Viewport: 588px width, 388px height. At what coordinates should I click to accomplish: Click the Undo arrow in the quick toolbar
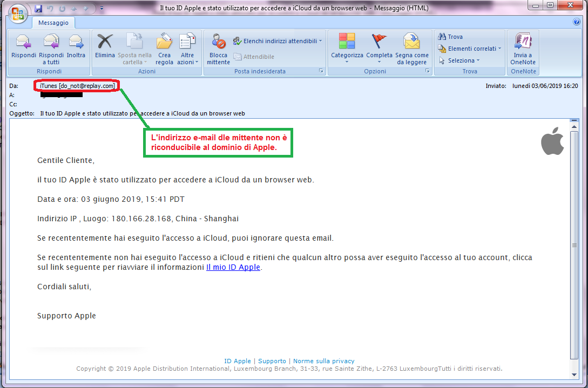50,8
